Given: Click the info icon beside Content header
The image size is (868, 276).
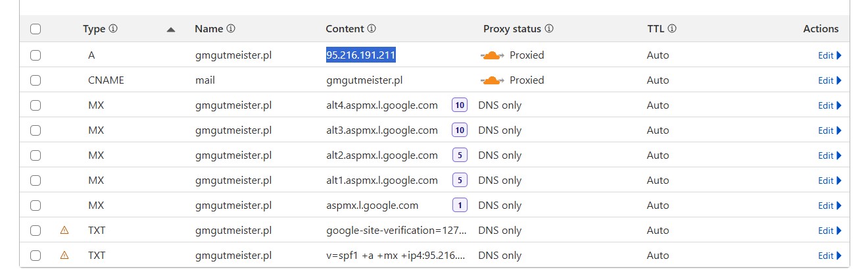Looking at the screenshot, I should tap(372, 29).
